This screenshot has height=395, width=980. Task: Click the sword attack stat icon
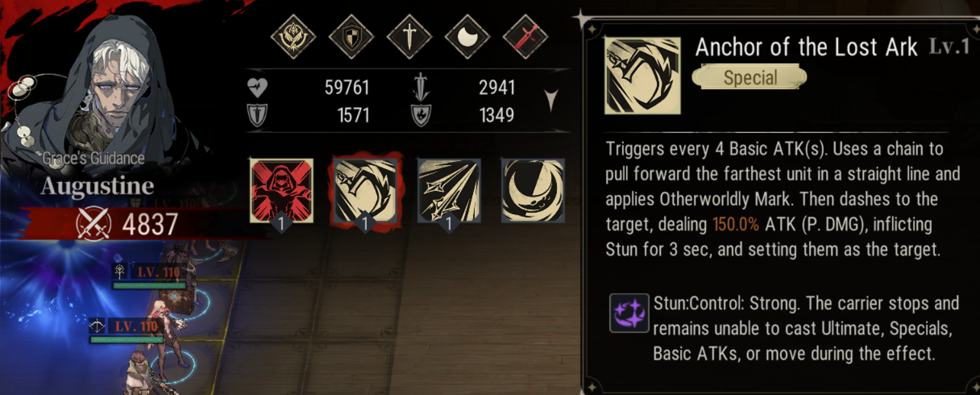[x=421, y=86]
